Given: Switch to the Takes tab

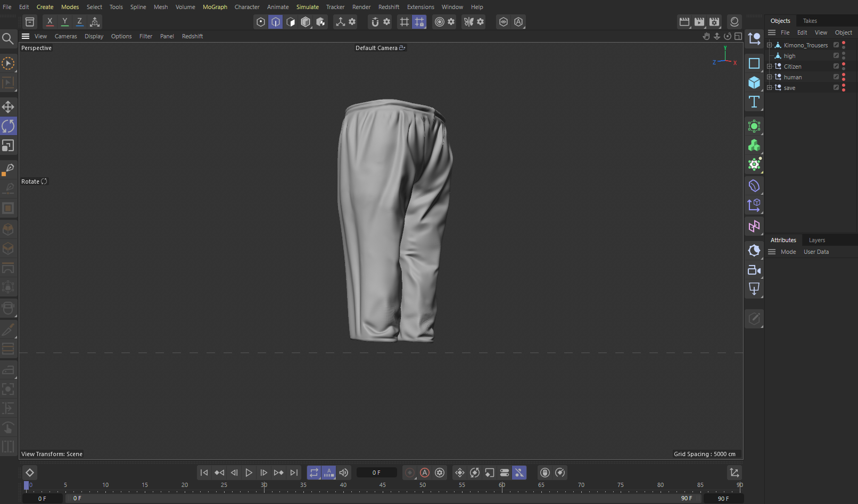Looking at the screenshot, I should point(810,21).
